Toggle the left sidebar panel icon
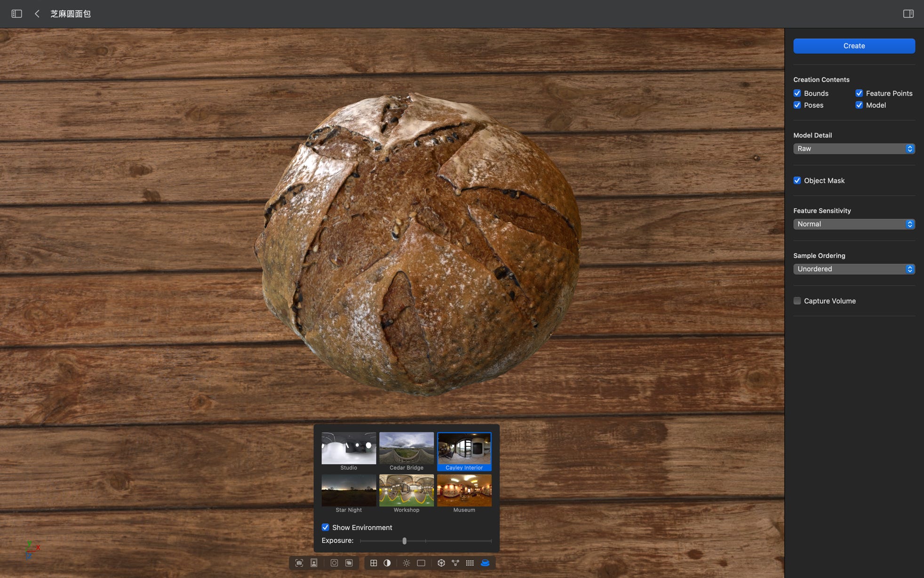 pyautogui.click(x=16, y=14)
